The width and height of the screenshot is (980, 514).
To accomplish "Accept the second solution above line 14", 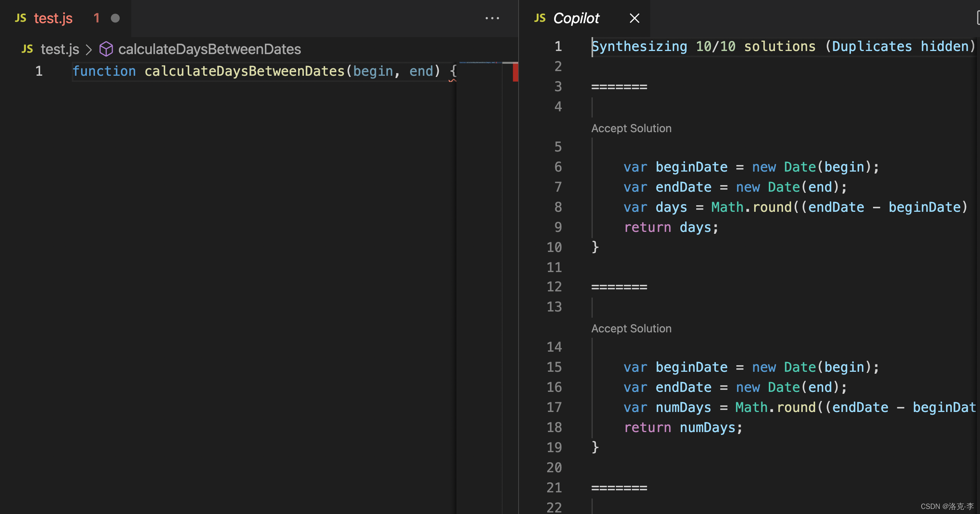I will click(x=631, y=328).
